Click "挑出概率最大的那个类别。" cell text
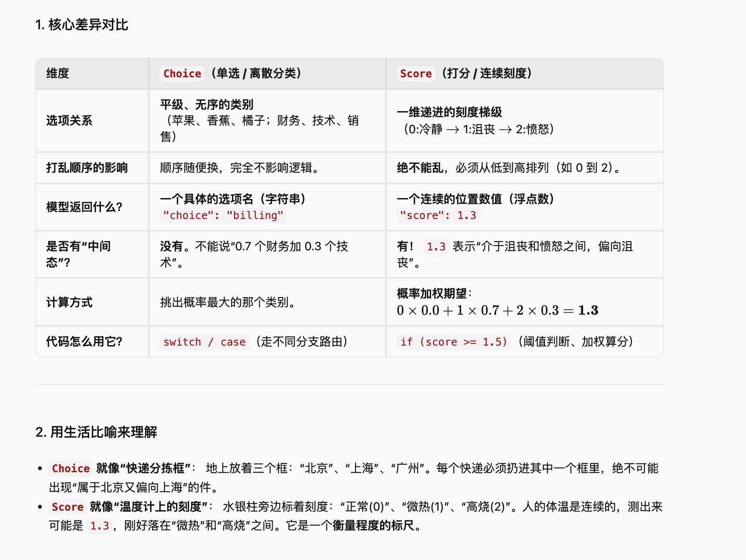 pos(228,302)
